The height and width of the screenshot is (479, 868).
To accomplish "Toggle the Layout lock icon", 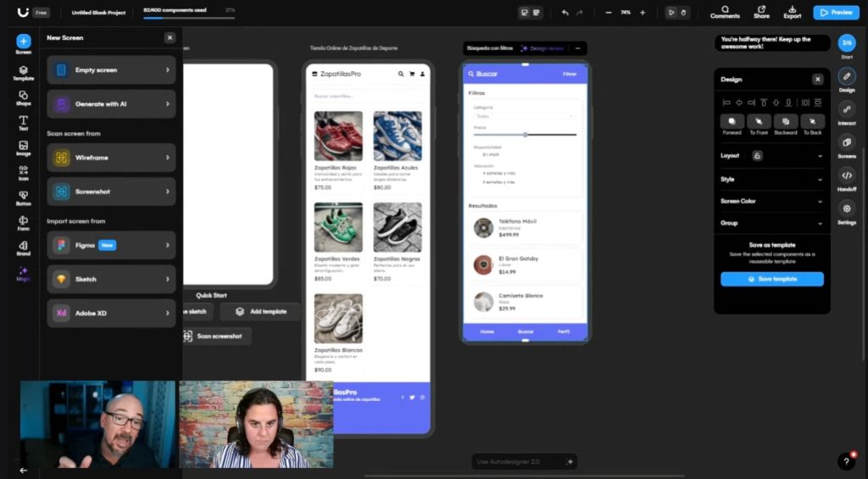I will click(757, 156).
